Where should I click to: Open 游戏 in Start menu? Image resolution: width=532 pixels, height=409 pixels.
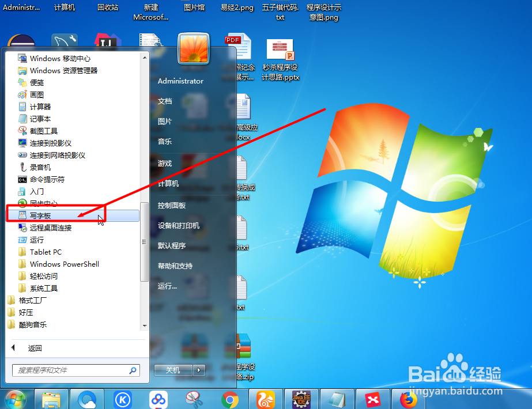(165, 164)
